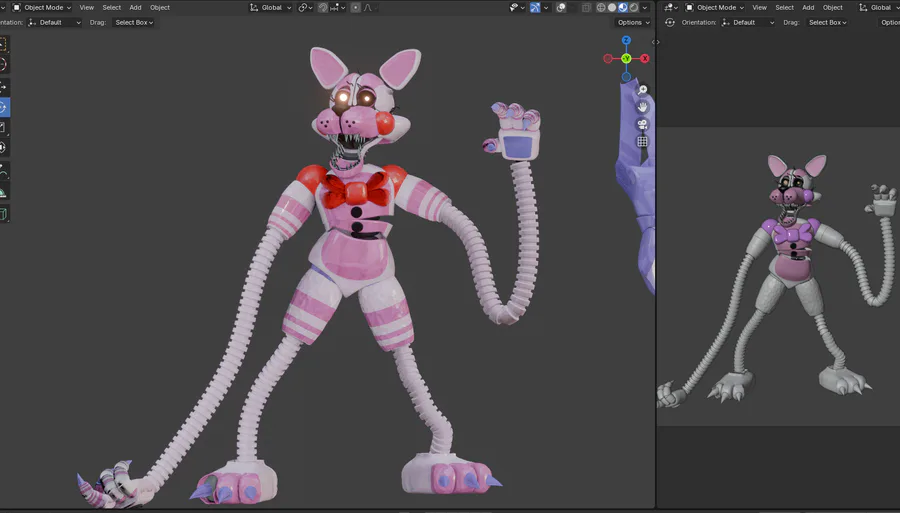The image size is (900, 513).
Task: Click the Transform Pivot Point link icon
Action: 305,7
